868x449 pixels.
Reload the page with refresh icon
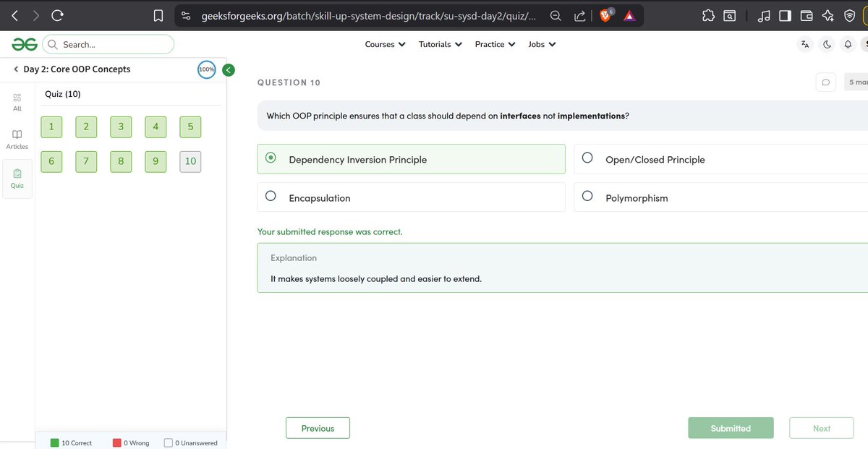click(x=58, y=15)
